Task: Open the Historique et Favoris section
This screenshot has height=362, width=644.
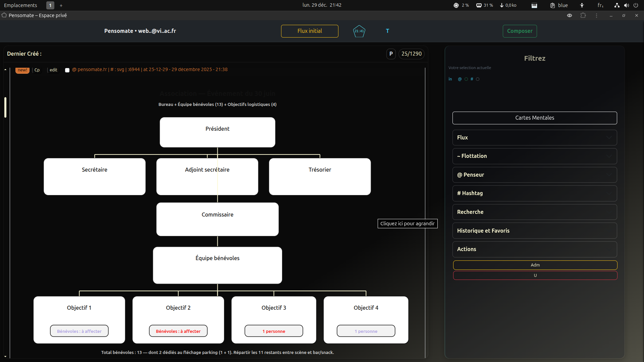Action: click(535, 231)
